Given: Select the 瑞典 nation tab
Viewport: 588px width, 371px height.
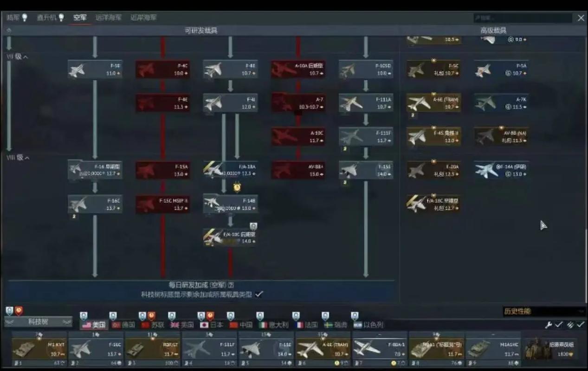Looking at the screenshot, I should click(x=336, y=325).
